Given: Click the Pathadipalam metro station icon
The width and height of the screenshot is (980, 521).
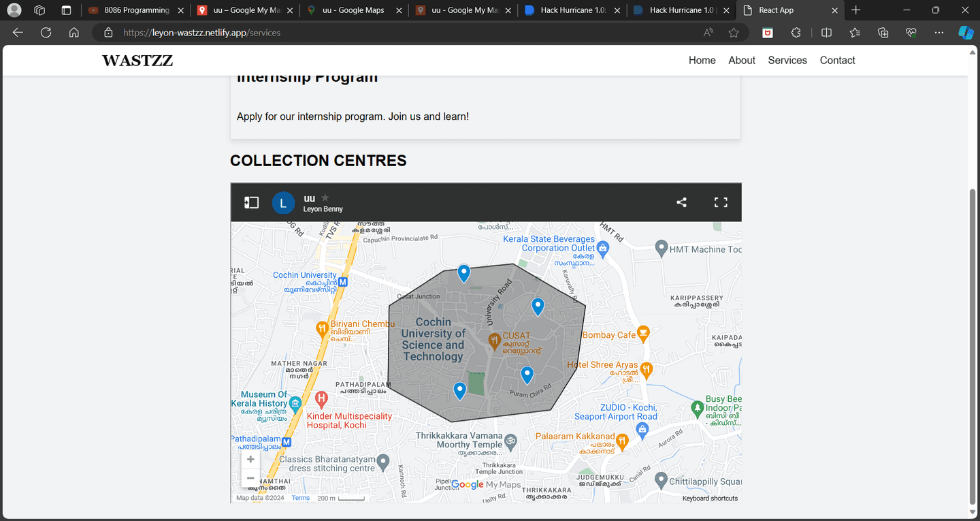Looking at the screenshot, I should (287, 442).
